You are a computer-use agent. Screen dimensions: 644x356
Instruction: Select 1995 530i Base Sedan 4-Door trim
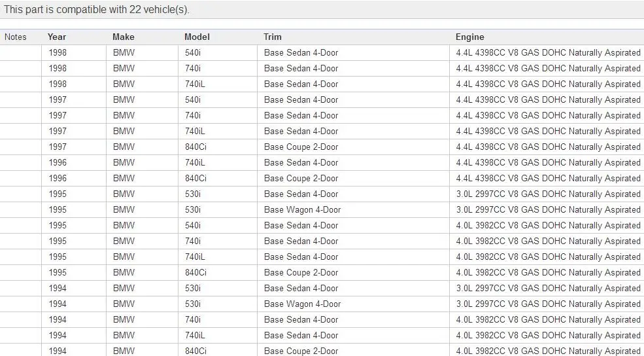tap(301, 194)
